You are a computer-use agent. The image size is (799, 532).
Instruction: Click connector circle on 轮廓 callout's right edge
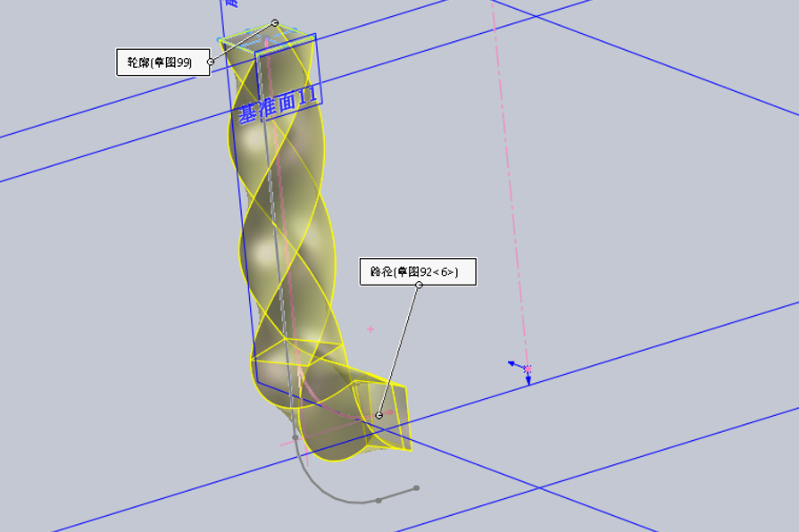(x=211, y=62)
